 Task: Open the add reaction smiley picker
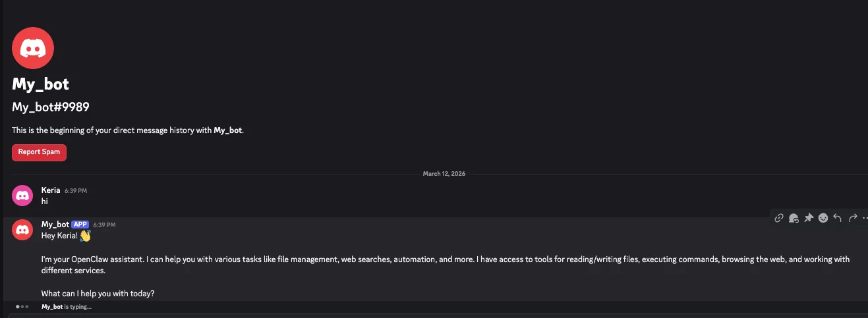coord(823,218)
